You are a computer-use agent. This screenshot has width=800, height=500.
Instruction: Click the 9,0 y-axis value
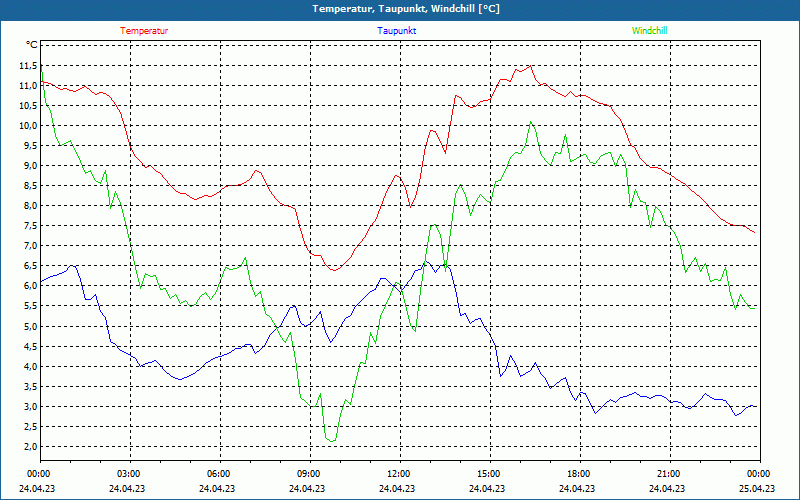[x=31, y=165]
